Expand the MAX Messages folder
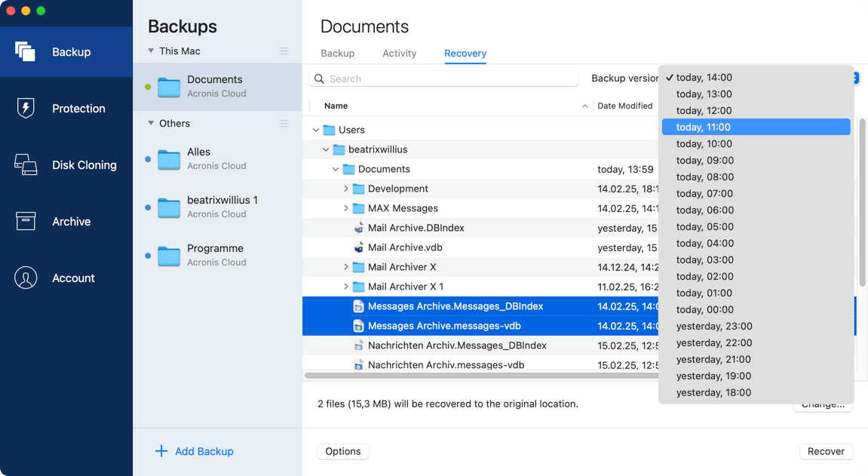The width and height of the screenshot is (868, 476). (x=346, y=208)
